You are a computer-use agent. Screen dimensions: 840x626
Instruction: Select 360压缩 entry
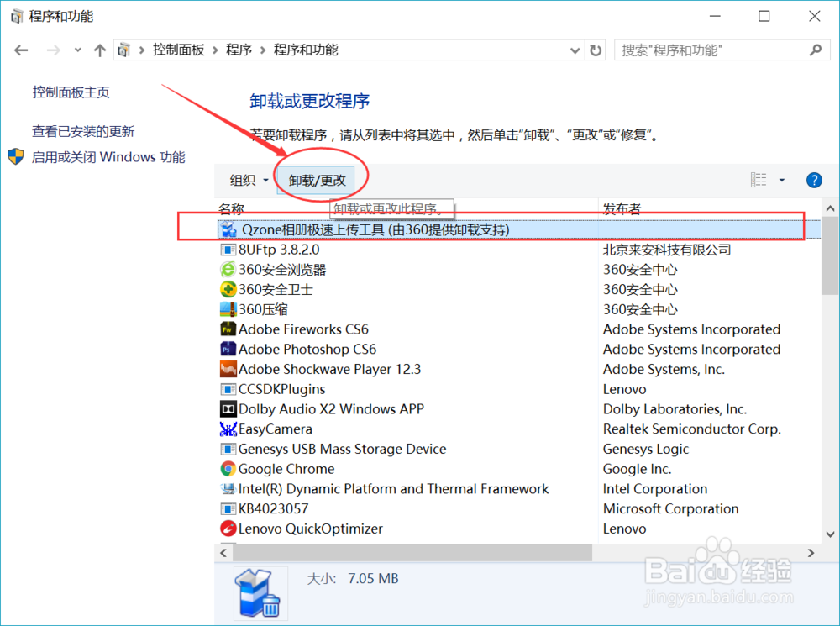263,309
